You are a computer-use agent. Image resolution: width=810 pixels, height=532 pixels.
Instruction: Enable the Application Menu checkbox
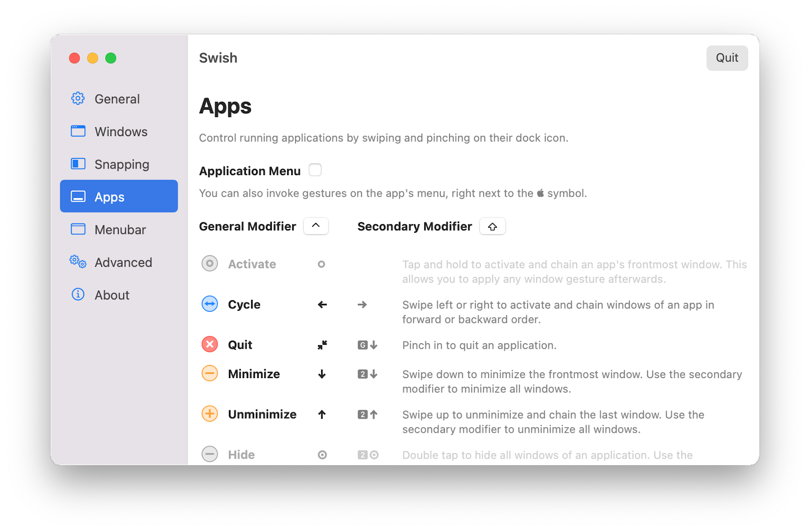point(315,170)
